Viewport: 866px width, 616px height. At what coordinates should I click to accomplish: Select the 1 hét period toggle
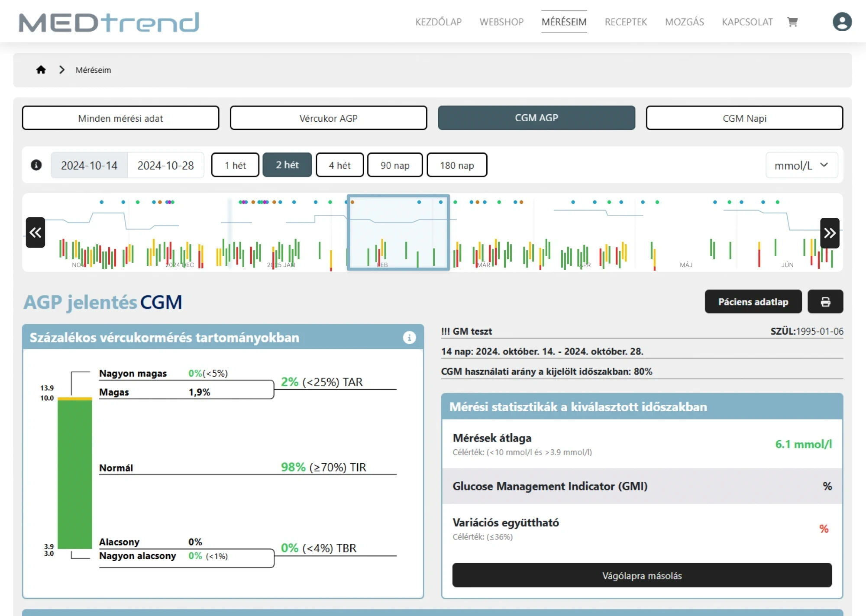235,165
